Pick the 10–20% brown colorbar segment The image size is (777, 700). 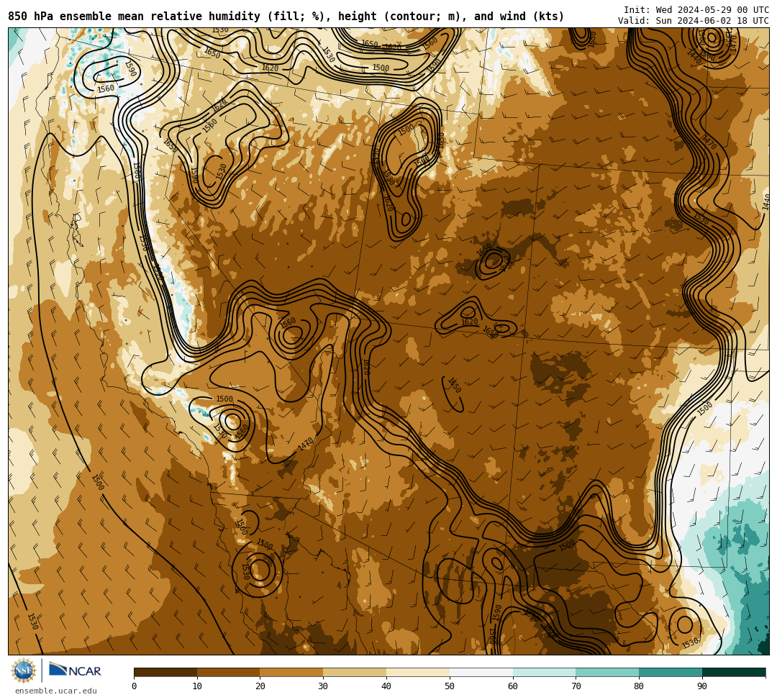[229, 672]
